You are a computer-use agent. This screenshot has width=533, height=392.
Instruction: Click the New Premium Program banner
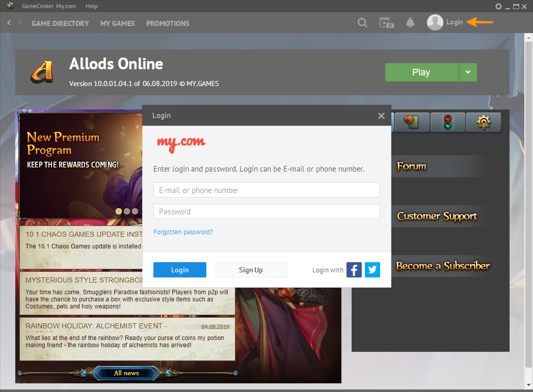(81, 165)
